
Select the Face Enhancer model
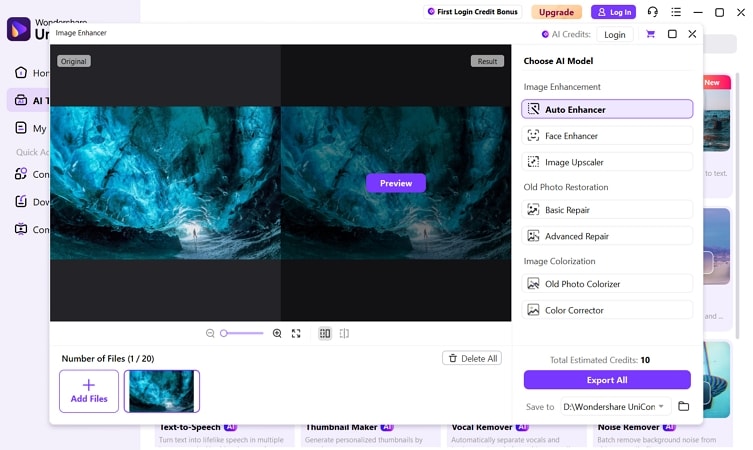tap(607, 135)
